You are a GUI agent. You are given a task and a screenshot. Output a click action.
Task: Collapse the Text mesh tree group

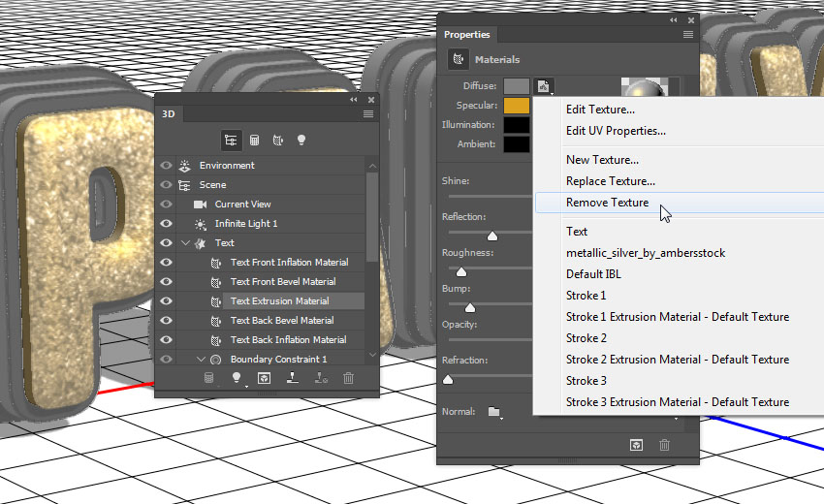click(x=185, y=243)
